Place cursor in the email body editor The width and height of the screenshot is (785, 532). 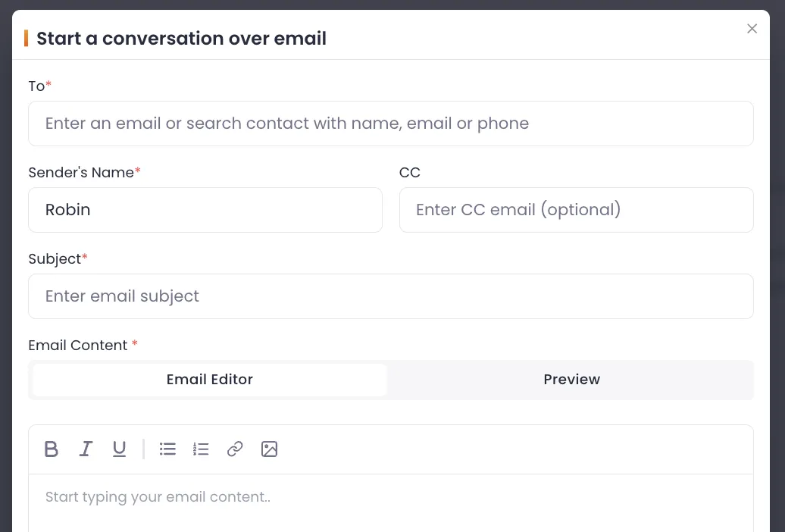pos(391,497)
